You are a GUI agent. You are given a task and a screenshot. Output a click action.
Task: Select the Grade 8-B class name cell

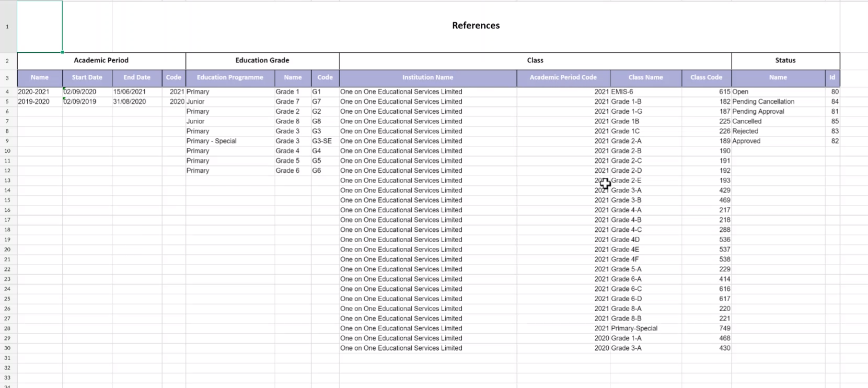tap(646, 318)
